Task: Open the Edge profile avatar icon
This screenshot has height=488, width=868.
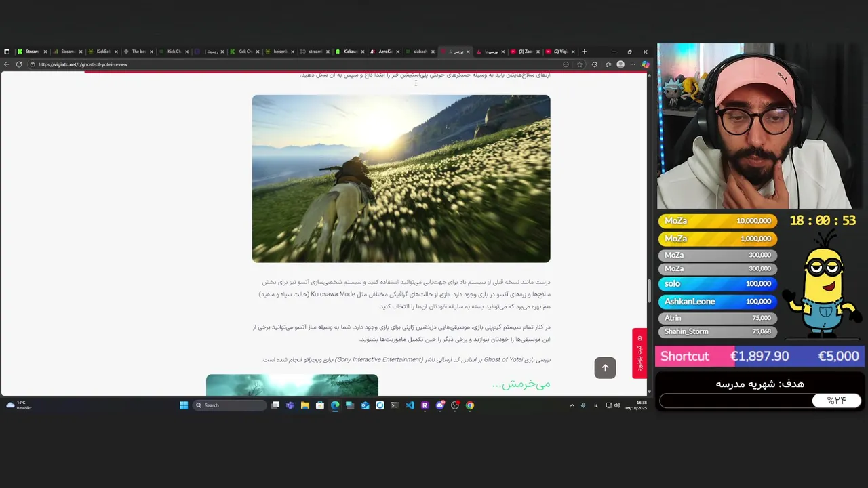Action: click(x=620, y=64)
